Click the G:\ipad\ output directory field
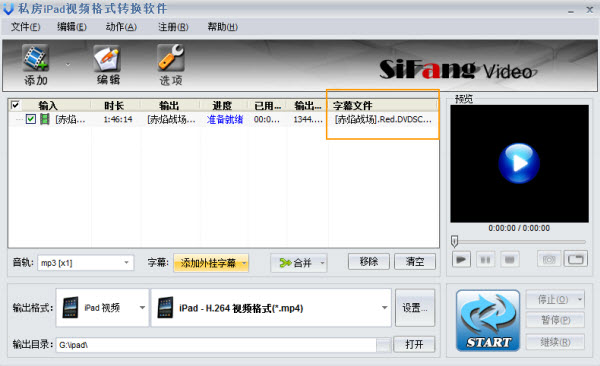 pos(216,345)
